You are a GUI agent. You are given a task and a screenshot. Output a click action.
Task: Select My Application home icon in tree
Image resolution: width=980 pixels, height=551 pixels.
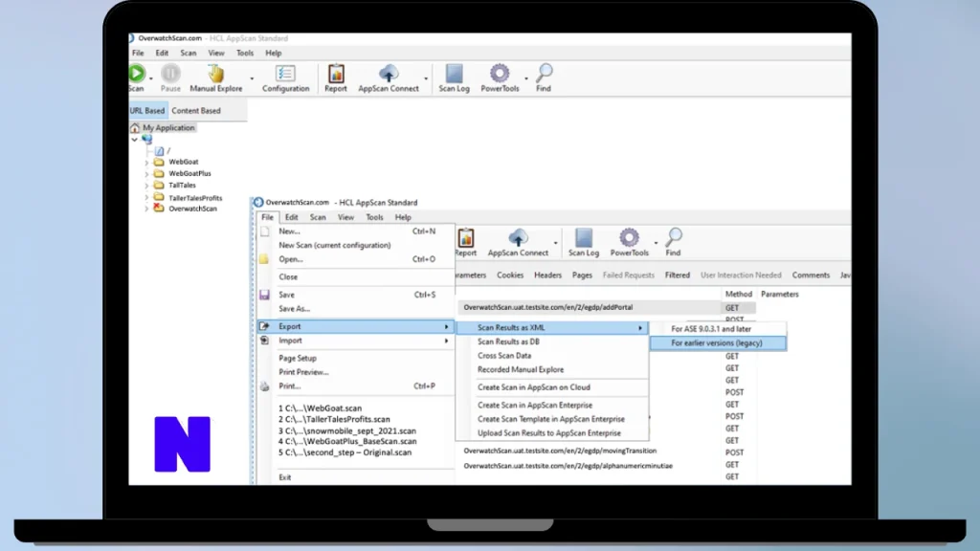(x=135, y=127)
